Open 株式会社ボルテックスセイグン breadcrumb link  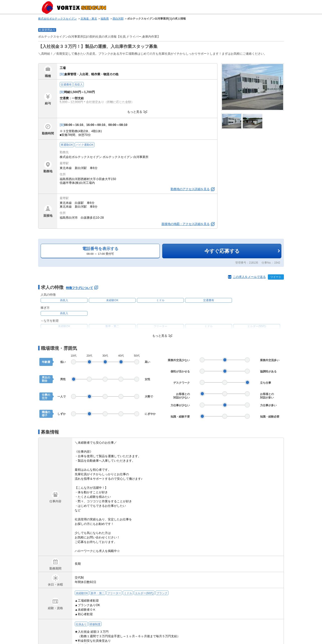[57, 19]
